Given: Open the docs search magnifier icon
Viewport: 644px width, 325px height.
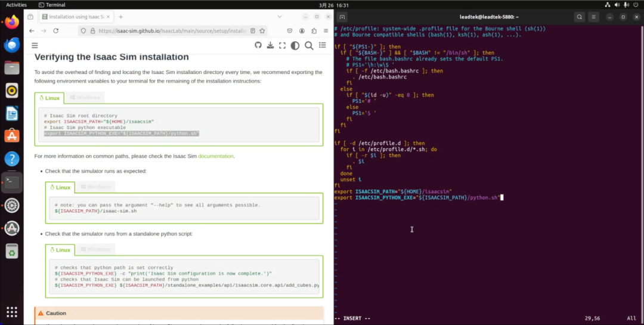Looking at the screenshot, I should tap(309, 45).
